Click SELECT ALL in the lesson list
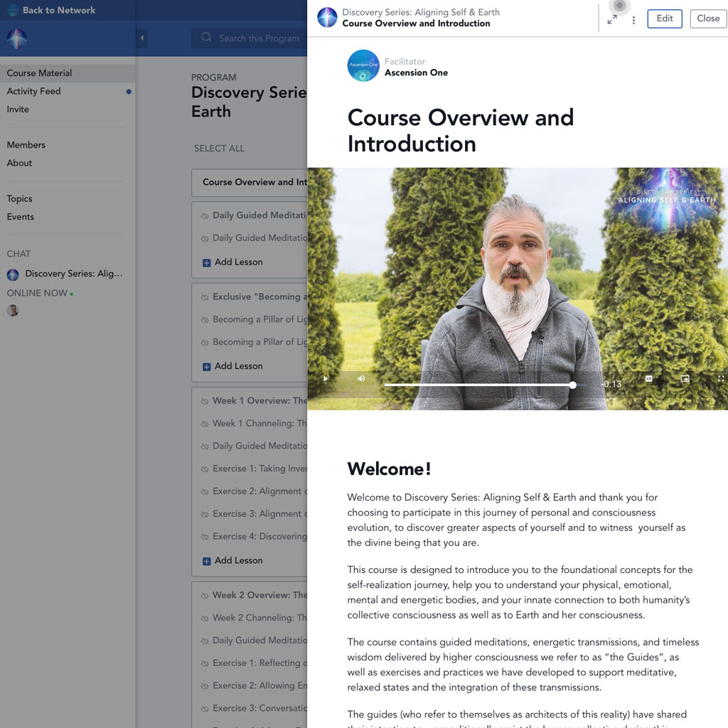The image size is (728, 728). [x=219, y=149]
